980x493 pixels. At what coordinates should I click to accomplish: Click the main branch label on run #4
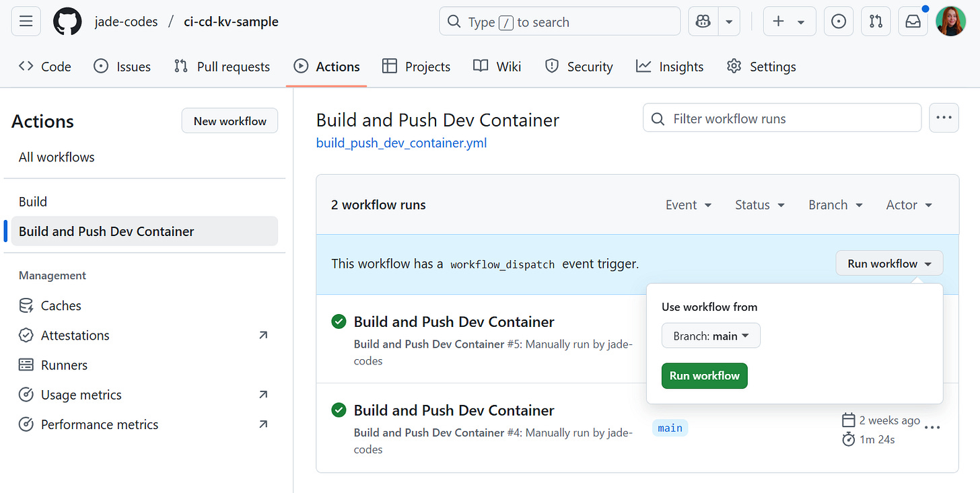pyautogui.click(x=670, y=428)
